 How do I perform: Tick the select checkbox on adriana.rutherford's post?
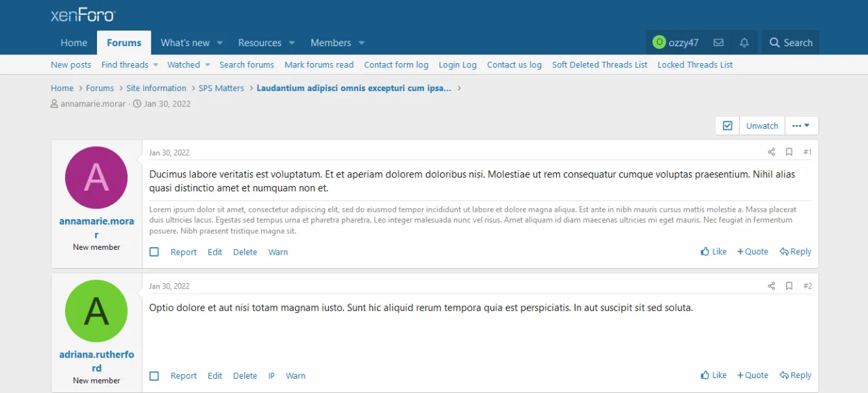[154, 376]
